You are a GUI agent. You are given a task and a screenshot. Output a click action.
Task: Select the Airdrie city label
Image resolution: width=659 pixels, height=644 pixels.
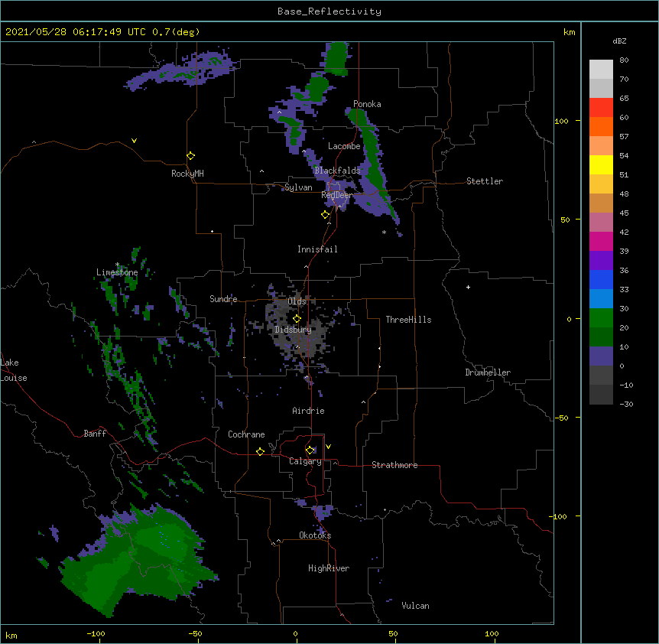point(308,411)
